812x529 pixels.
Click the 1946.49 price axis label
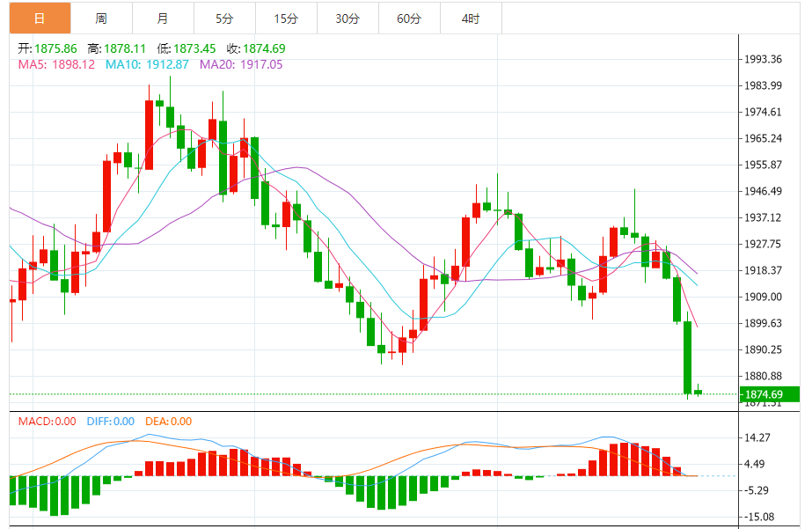coord(763,191)
